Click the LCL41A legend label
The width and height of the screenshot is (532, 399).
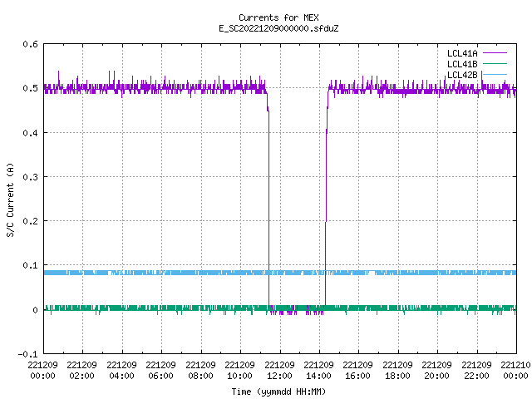pos(462,53)
